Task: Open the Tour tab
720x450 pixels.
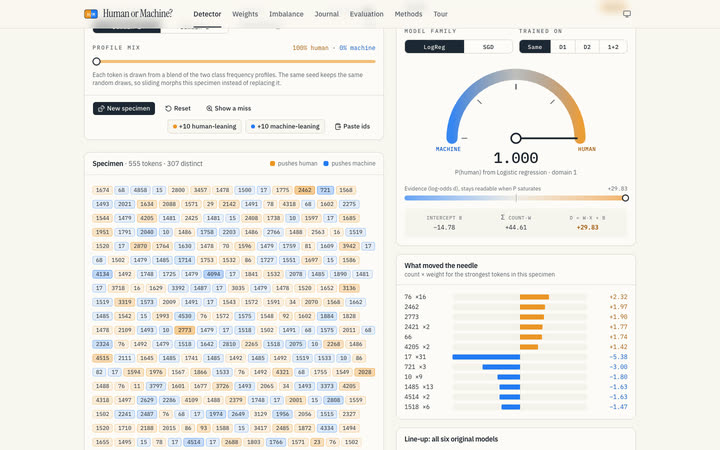Action: (x=440, y=14)
